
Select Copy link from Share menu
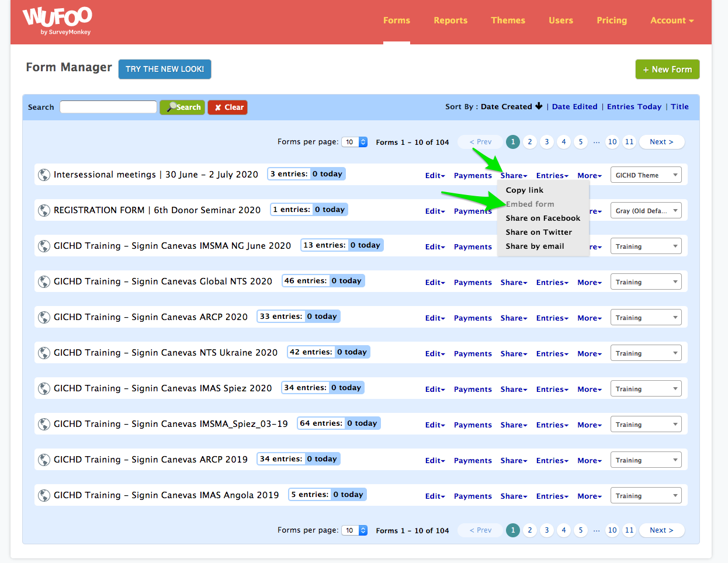click(524, 190)
